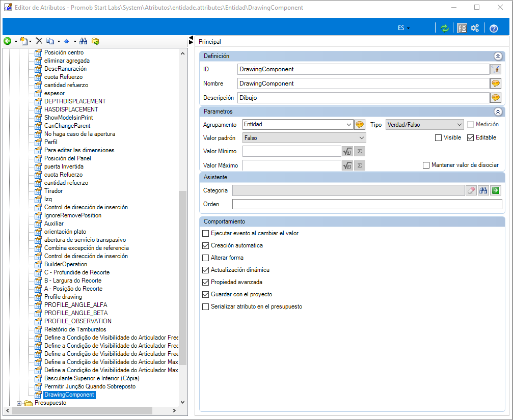Click green arrow button beside Categoria
This screenshot has height=420, width=513.
496,190
